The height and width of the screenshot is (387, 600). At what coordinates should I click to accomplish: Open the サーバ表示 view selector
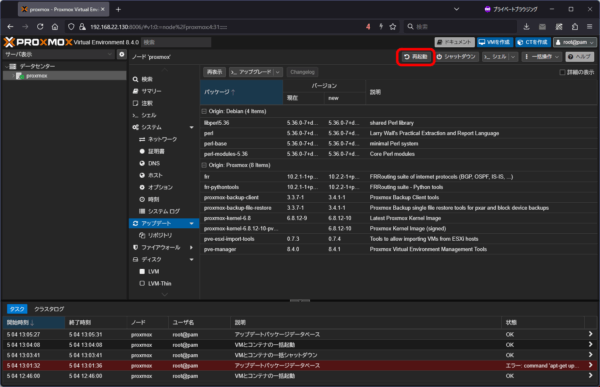[59, 54]
